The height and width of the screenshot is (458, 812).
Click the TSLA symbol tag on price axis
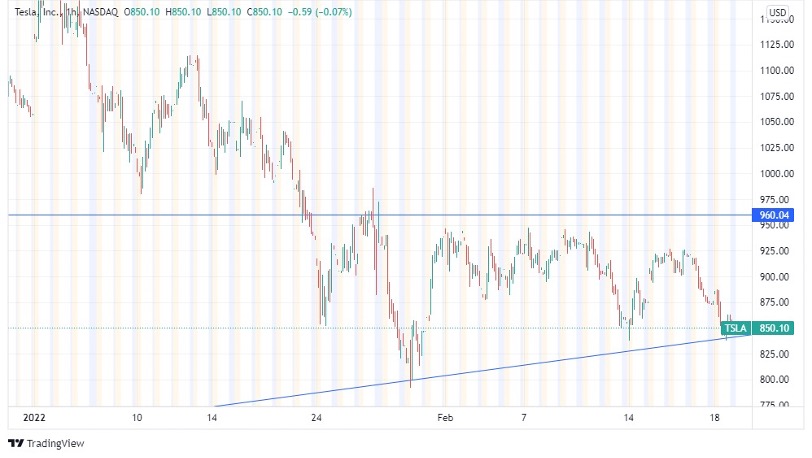click(736, 328)
